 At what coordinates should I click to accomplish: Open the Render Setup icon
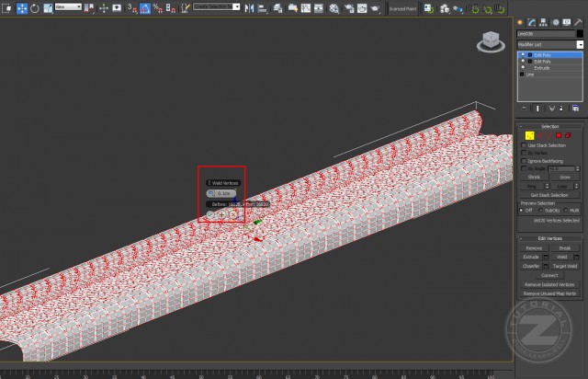click(349, 8)
